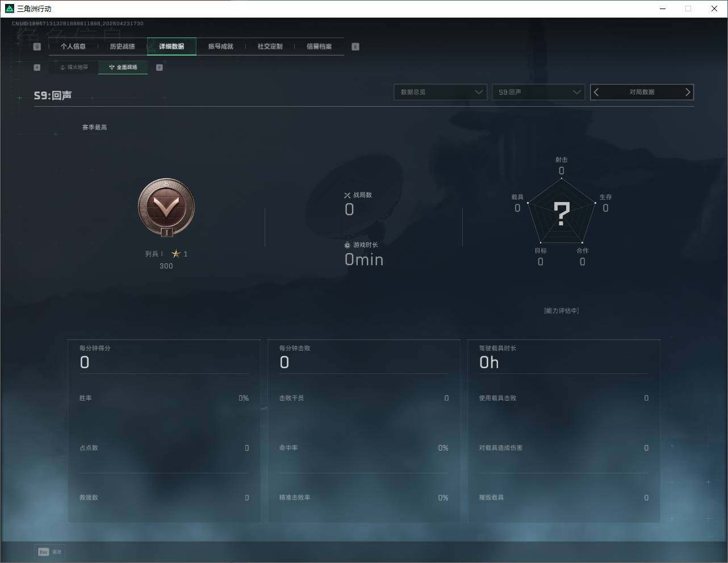Screen dimensions: 728x563
Task: Close the 三角洲行动 window
Action: tap(714, 9)
